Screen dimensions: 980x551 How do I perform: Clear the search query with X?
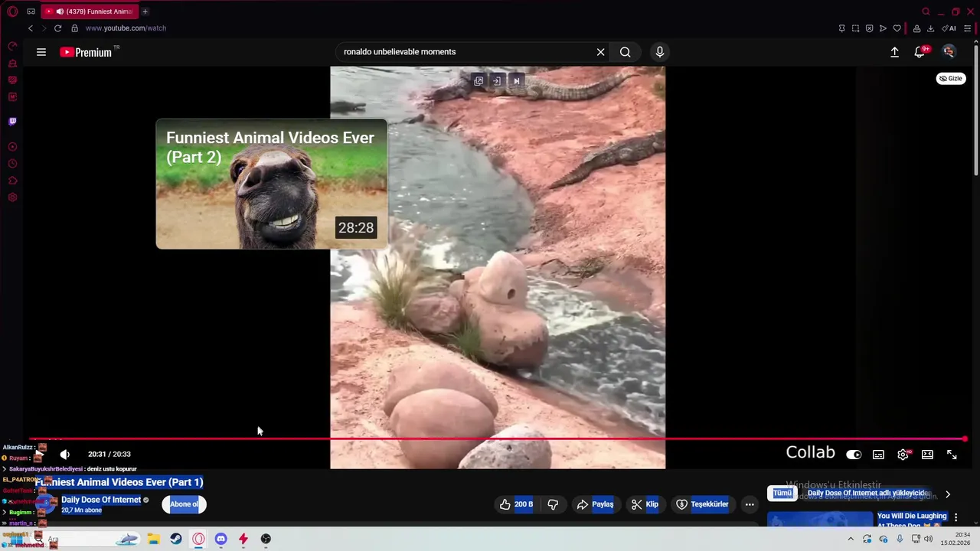pyautogui.click(x=601, y=52)
